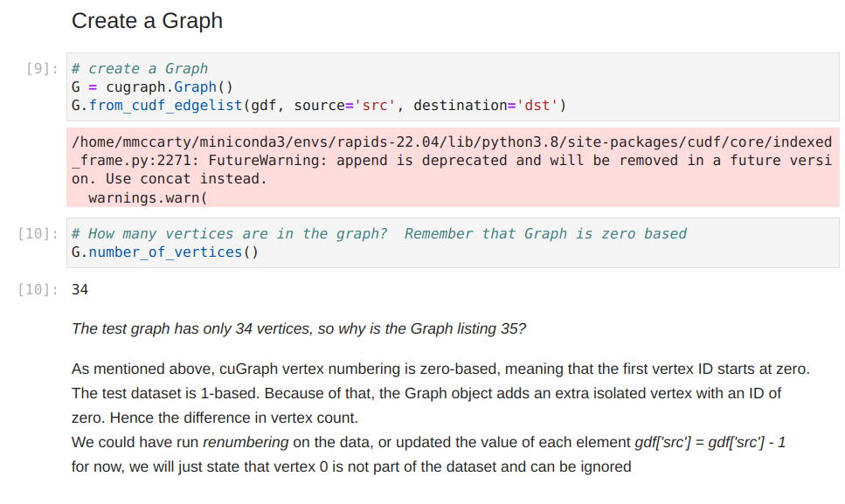Select the code cell creating the cugraph Graph
The height and width of the screenshot is (504, 845).
(x=350, y=86)
